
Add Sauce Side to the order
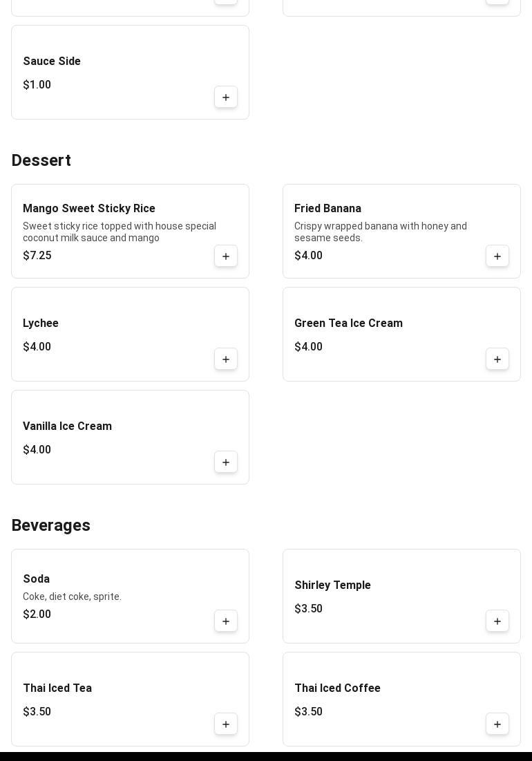[226, 97]
